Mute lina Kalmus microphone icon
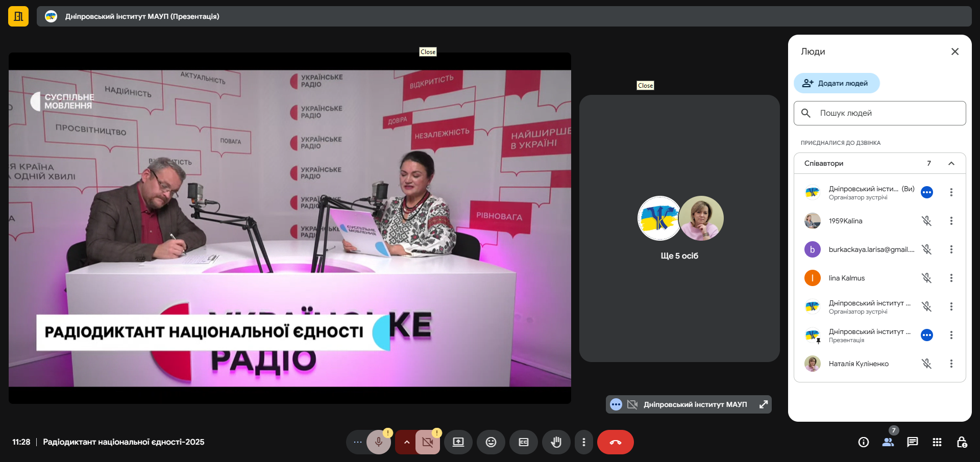The height and width of the screenshot is (462, 980). coord(926,278)
